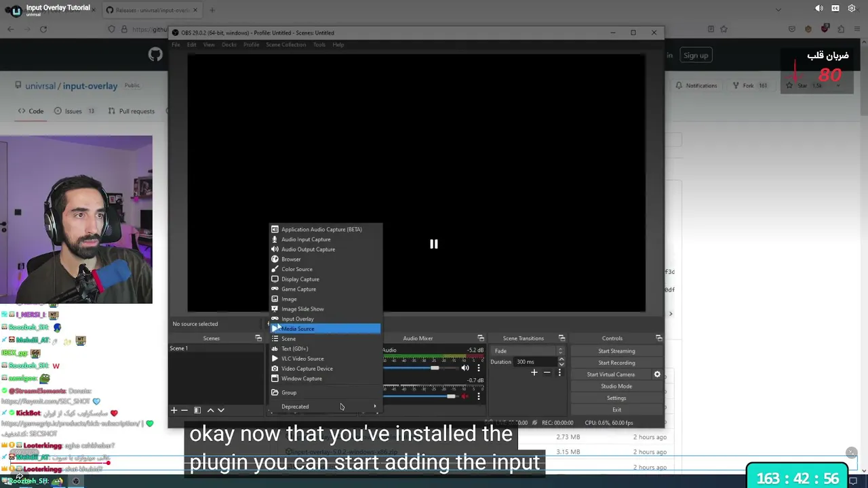Click Exit in the Controls dock
This screenshot has height=488, width=868.
coord(616,409)
